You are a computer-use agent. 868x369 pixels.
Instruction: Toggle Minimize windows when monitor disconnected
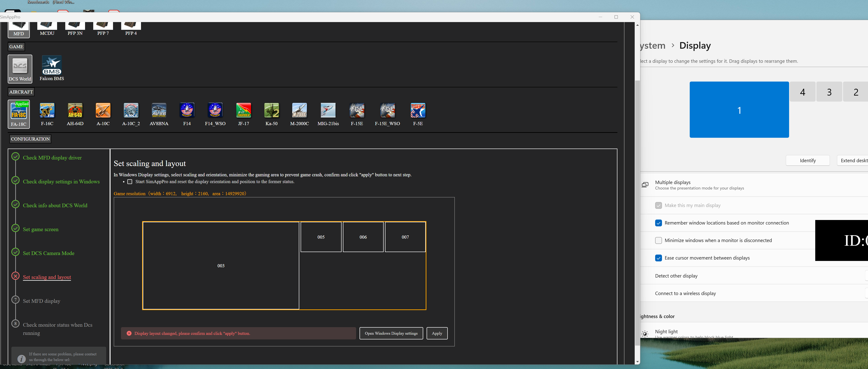658,241
